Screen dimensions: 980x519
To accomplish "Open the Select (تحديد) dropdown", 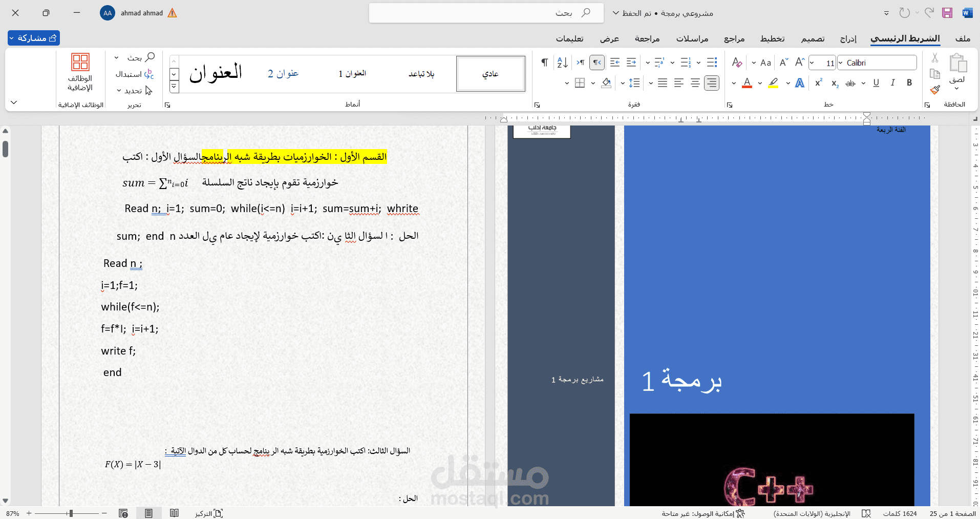I will point(135,91).
